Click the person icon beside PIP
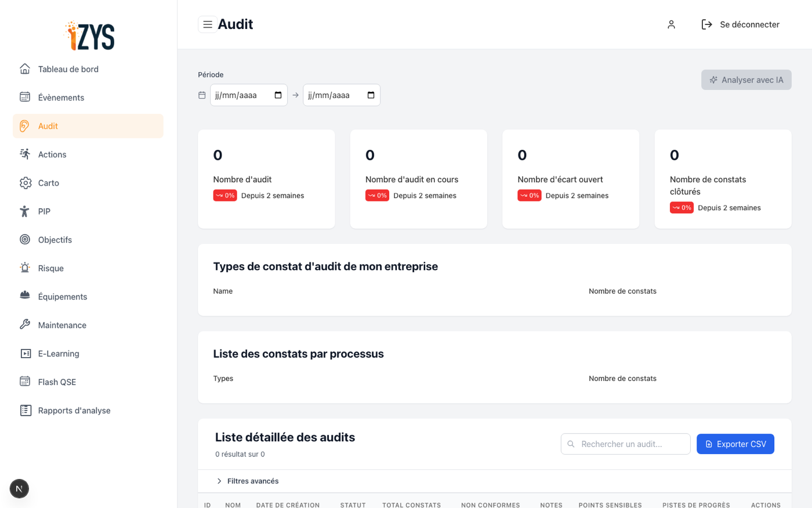Image resolution: width=812 pixels, height=508 pixels. [25, 211]
